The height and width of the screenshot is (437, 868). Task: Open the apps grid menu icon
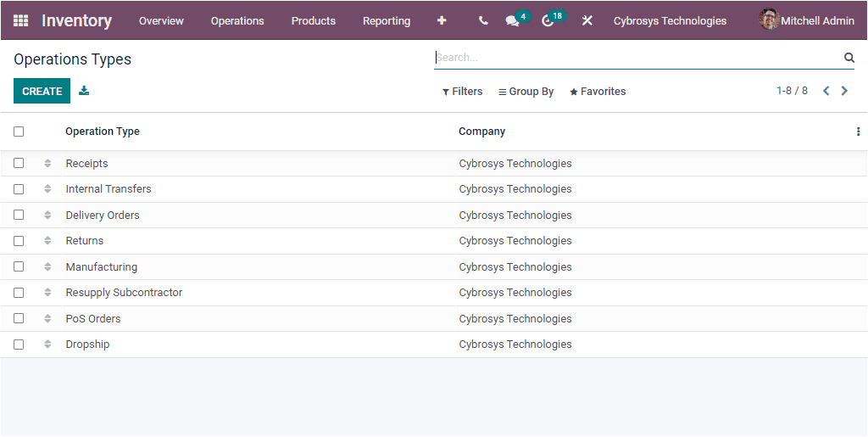click(x=20, y=20)
